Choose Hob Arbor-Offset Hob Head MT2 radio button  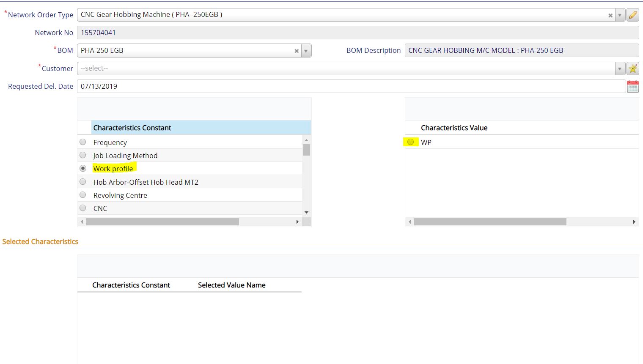(83, 182)
